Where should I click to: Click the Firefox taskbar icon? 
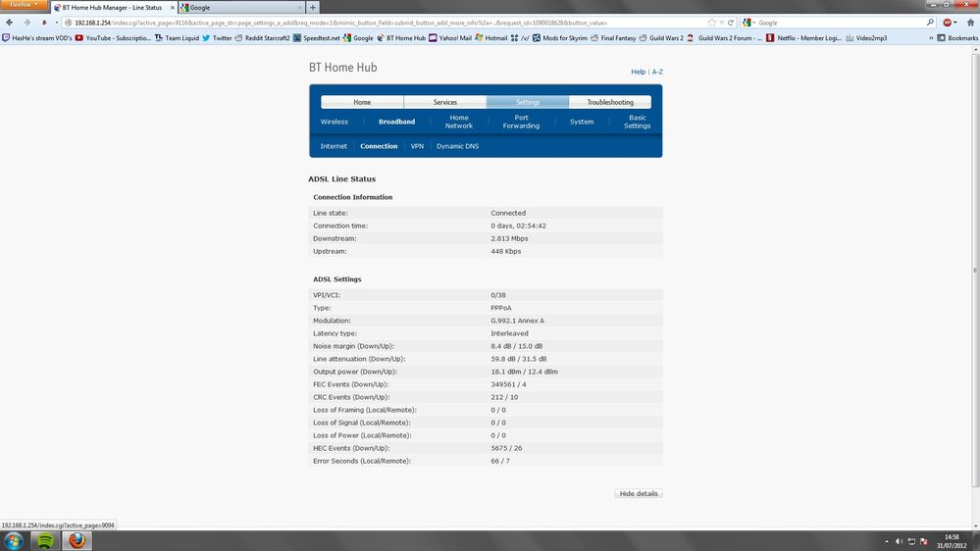pyautogui.click(x=77, y=540)
